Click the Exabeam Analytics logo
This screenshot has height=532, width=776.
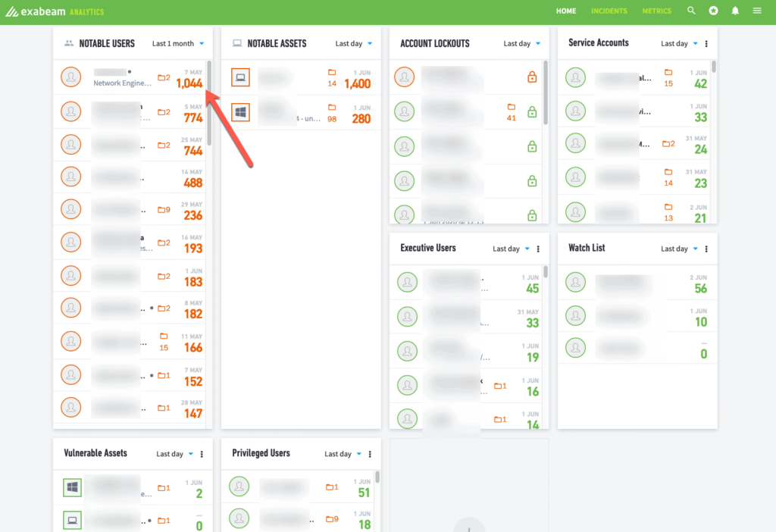pyautogui.click(x=55, y=12)
